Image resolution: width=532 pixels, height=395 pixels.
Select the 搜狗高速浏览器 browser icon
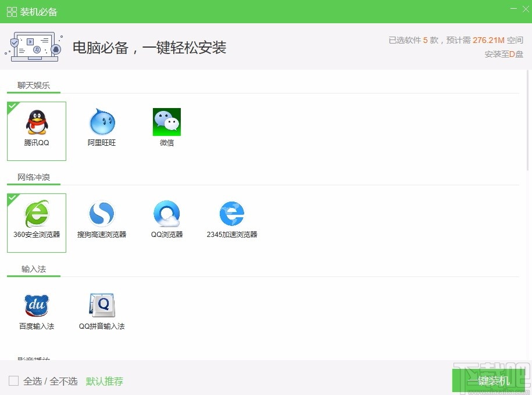pos(102,213)
